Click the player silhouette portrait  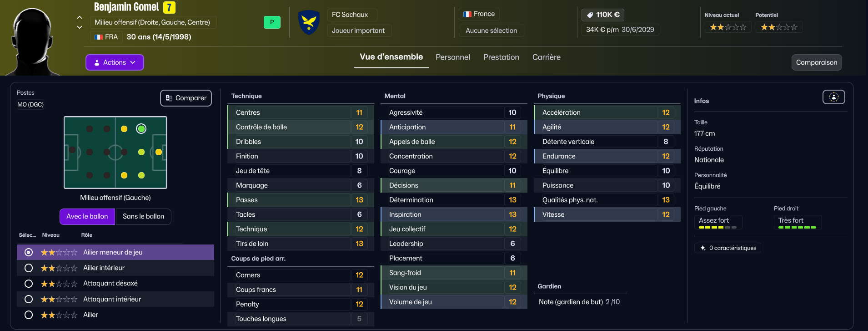[x=33, y=41]
